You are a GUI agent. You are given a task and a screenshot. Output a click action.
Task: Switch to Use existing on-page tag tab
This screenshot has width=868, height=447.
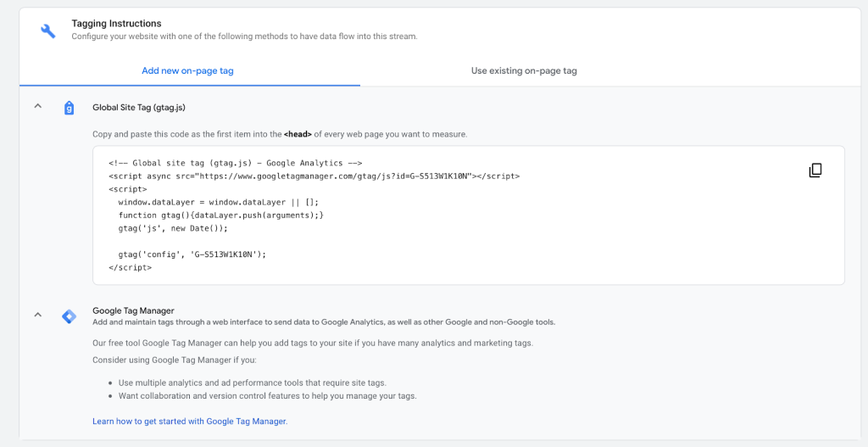(524, 71)
